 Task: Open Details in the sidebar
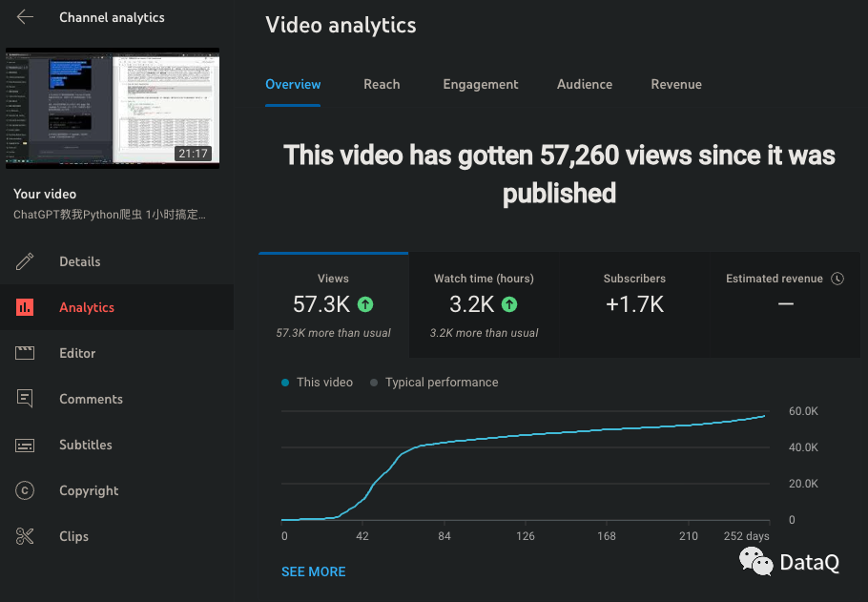click(x=80, y=261)
